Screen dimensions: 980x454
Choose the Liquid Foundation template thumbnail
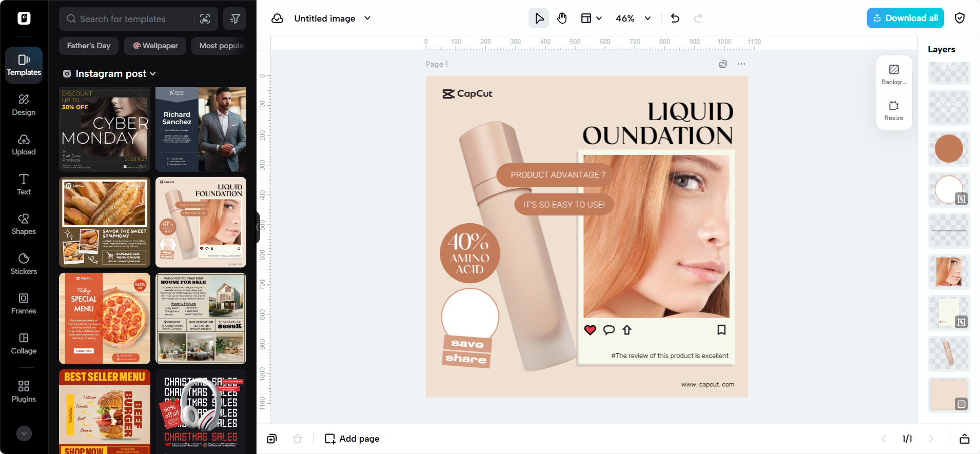coord(201,222)
